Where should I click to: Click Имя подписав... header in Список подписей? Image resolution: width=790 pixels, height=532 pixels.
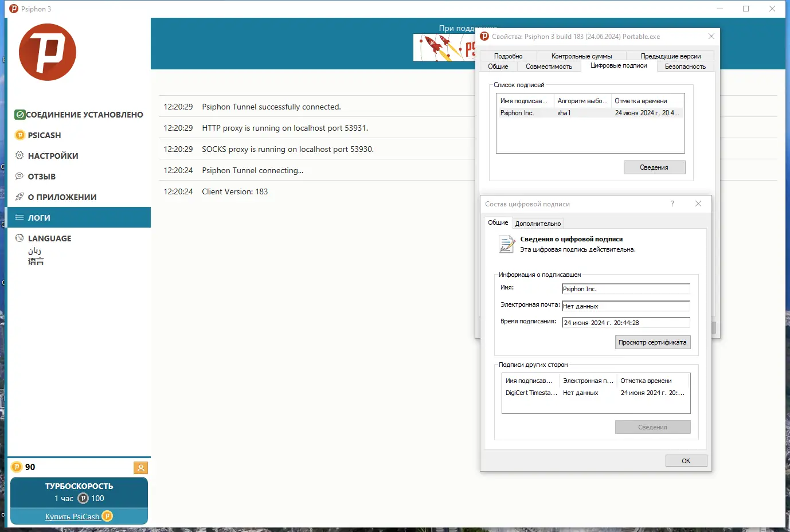tap(525, 101)
